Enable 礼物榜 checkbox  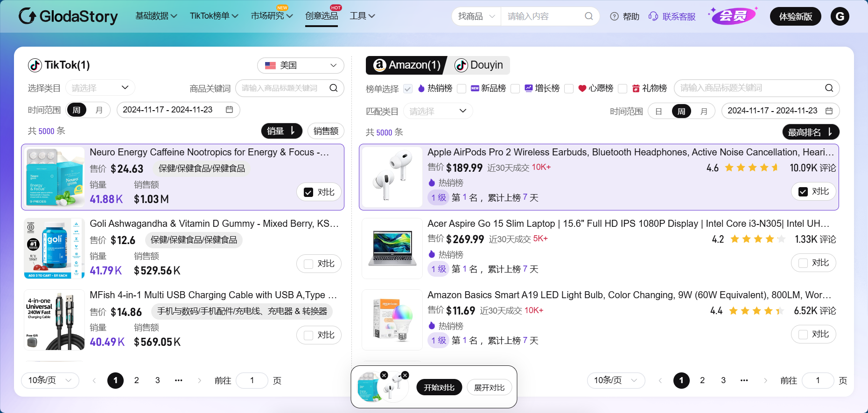pyautogui.click(x=623, y=89)
